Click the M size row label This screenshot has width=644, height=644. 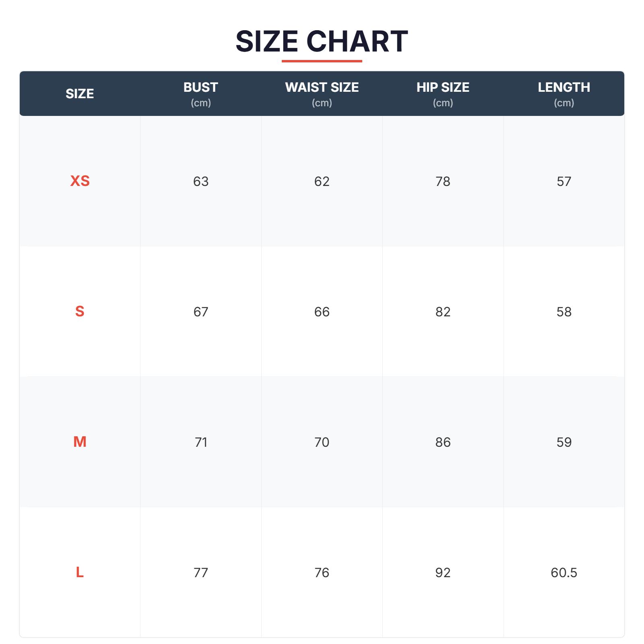click(x=80, y=442)
